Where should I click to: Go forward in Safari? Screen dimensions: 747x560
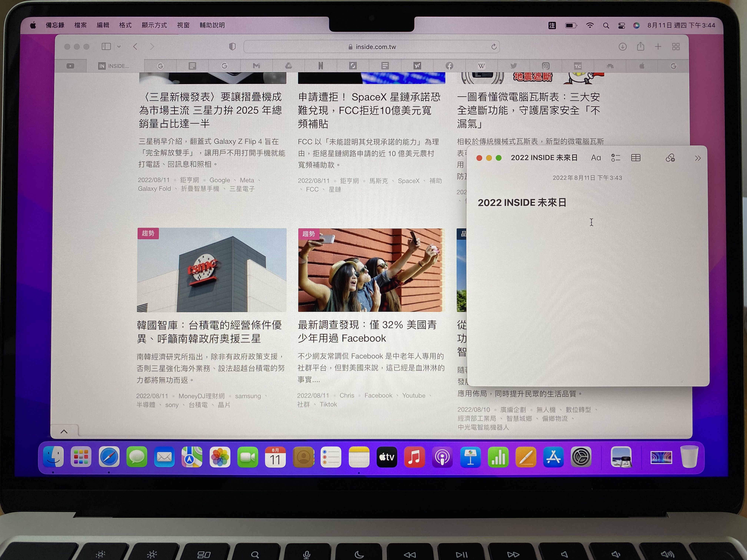152,47
